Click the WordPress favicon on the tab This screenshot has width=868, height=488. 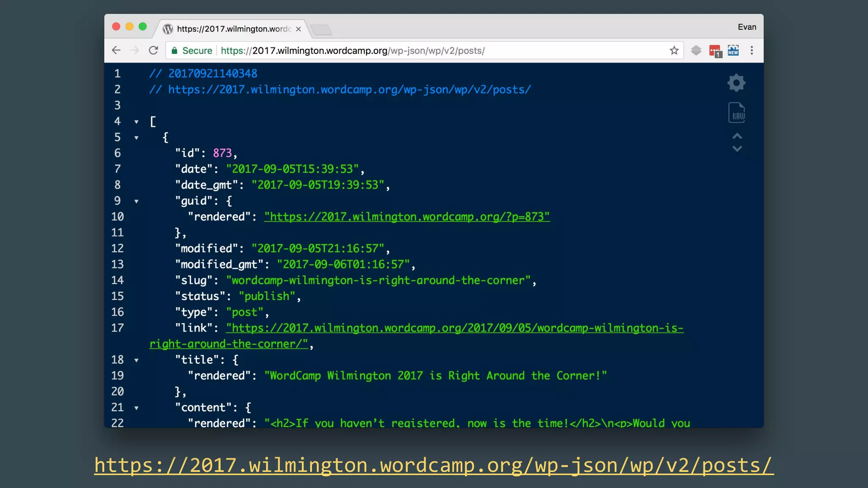[168, 29]
